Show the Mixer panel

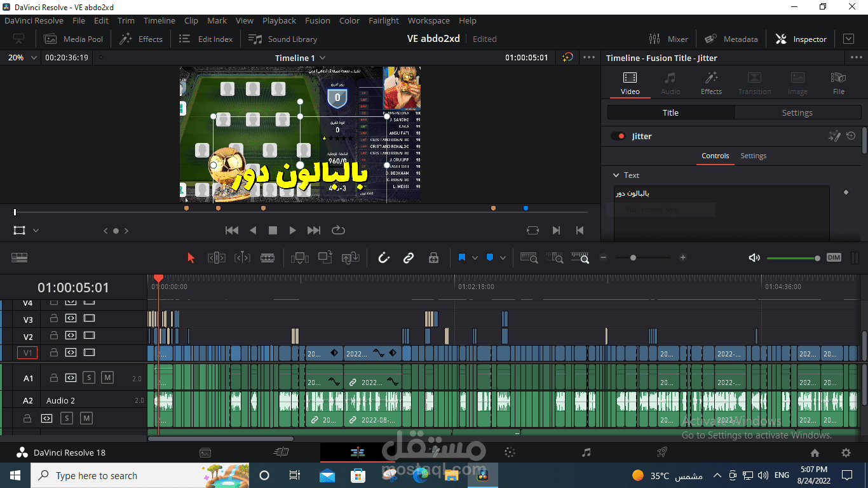[668, 39]
